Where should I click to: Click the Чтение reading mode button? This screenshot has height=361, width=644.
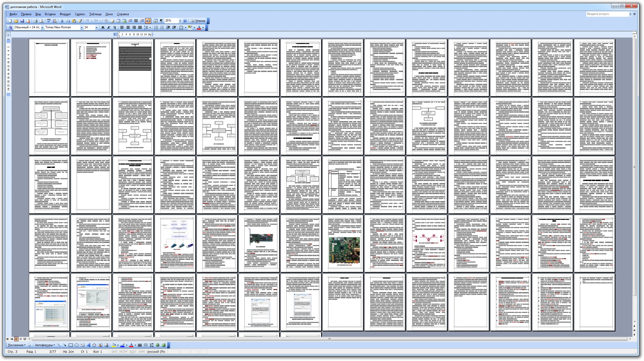198,21
